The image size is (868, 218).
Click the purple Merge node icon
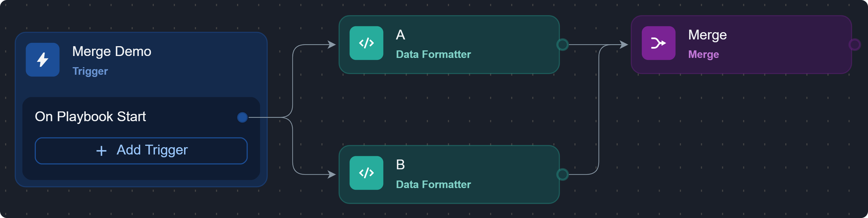pos(658,43)
